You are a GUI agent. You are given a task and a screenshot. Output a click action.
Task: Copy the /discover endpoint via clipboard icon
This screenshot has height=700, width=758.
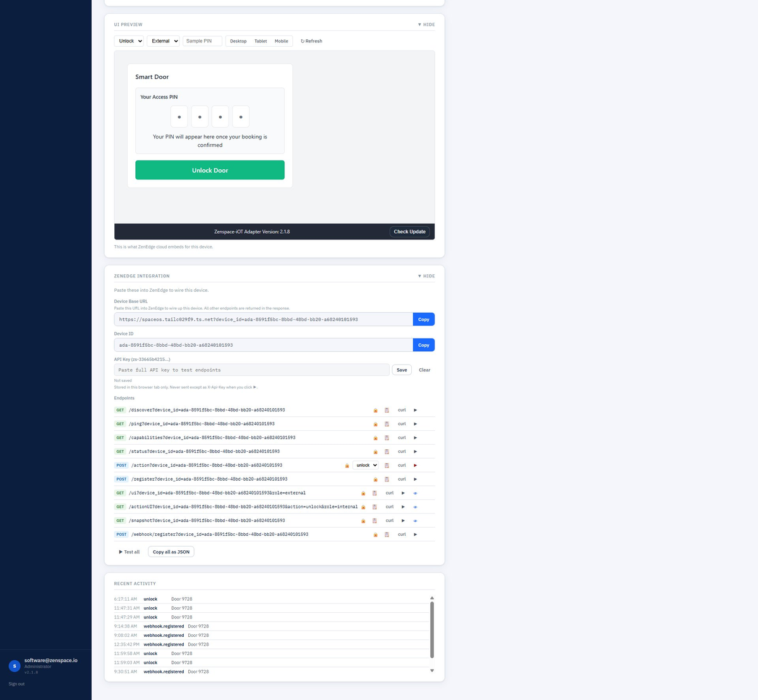click(x=387, y=410)
